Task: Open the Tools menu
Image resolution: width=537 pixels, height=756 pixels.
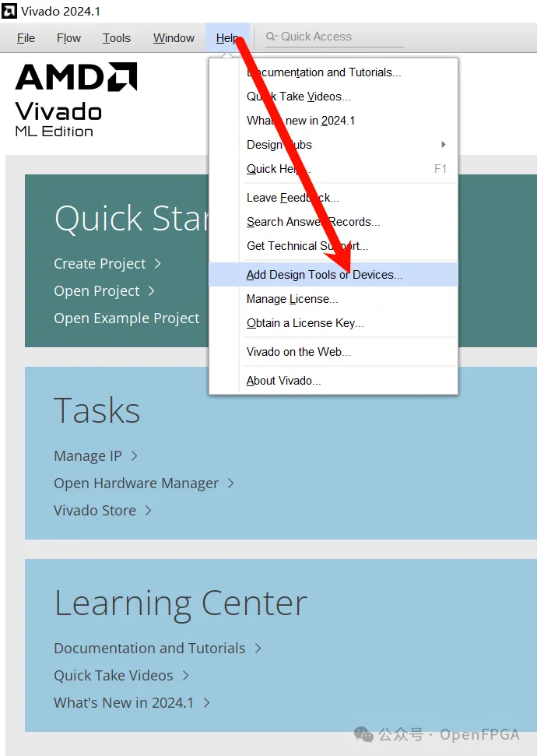Action: click(x=117, y=38)
